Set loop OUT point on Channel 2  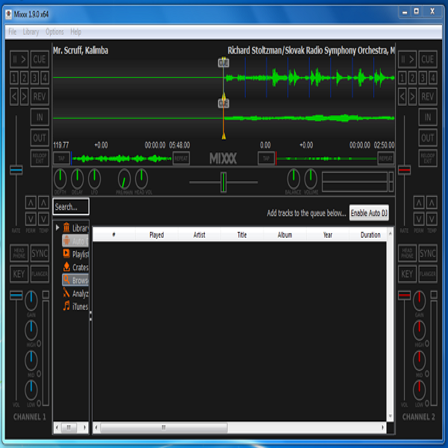click(x=428, y=138)
